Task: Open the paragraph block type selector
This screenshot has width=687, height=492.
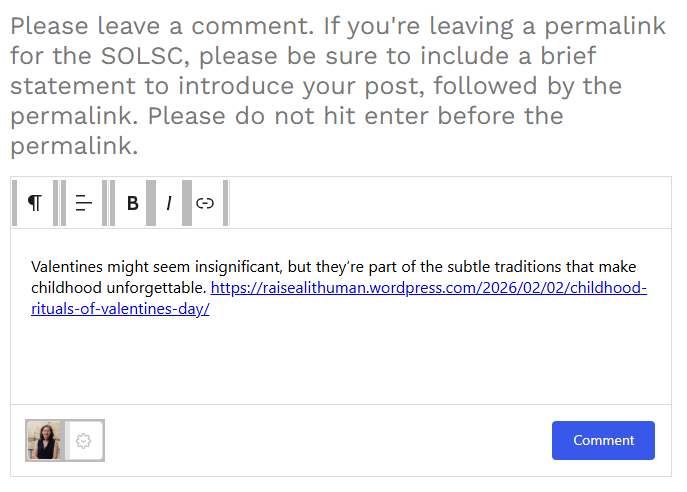Action: 34,203
